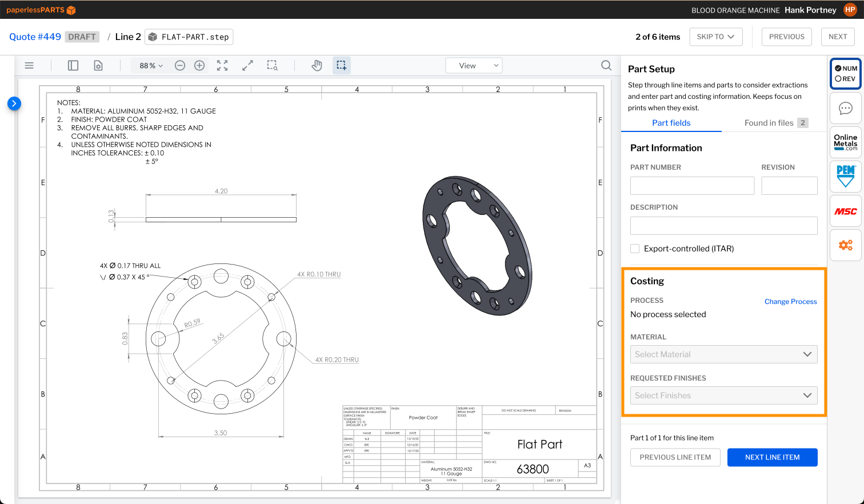Open the View dropdown

[x=474, y=66]
